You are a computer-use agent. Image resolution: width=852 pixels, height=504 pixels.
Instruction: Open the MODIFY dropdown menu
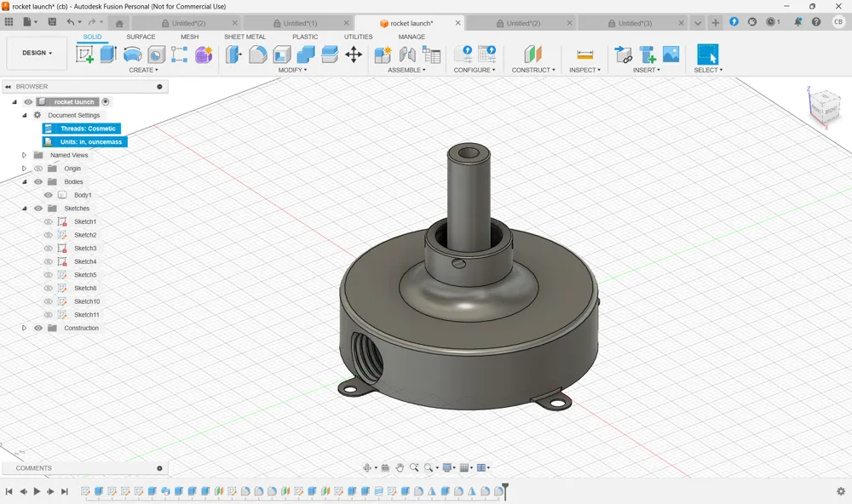tap(292, 70)
